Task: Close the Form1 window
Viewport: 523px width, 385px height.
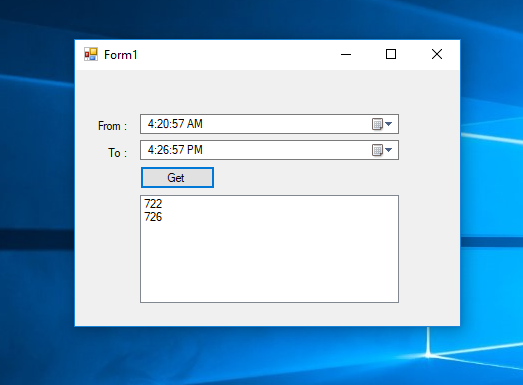Action: pyautogui.click(x=437, y=54)
